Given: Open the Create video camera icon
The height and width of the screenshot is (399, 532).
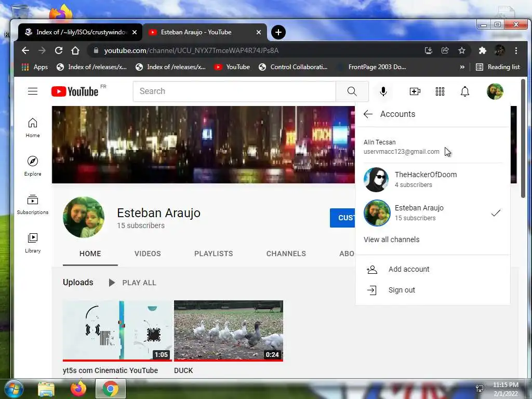Looking at the screenshot, I should coord(415,91).
